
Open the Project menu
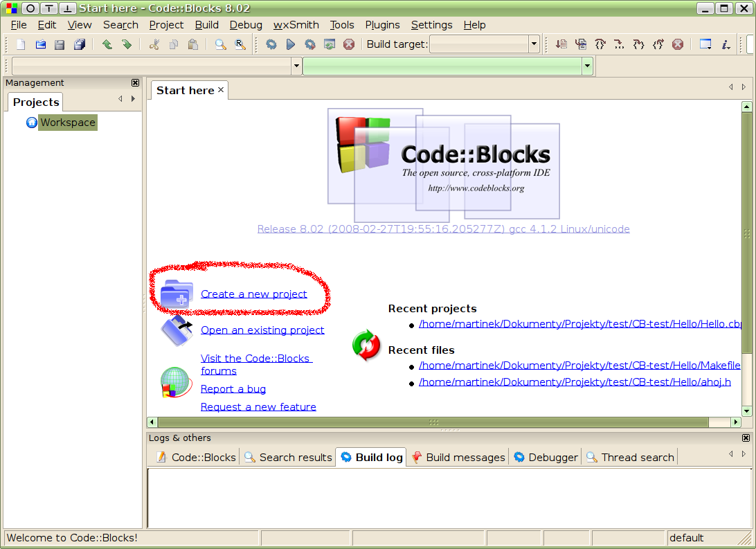pyautogui.click(x=166, y=25)
